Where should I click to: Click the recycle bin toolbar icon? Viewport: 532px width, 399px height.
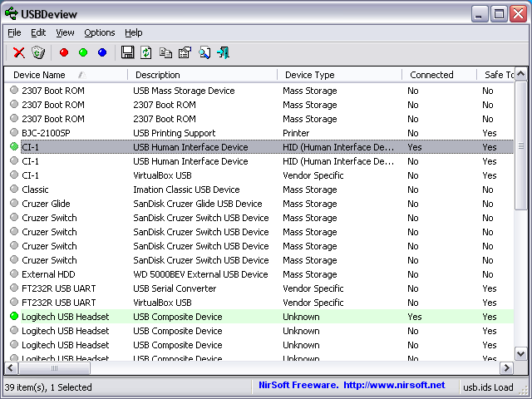(38, 52)
